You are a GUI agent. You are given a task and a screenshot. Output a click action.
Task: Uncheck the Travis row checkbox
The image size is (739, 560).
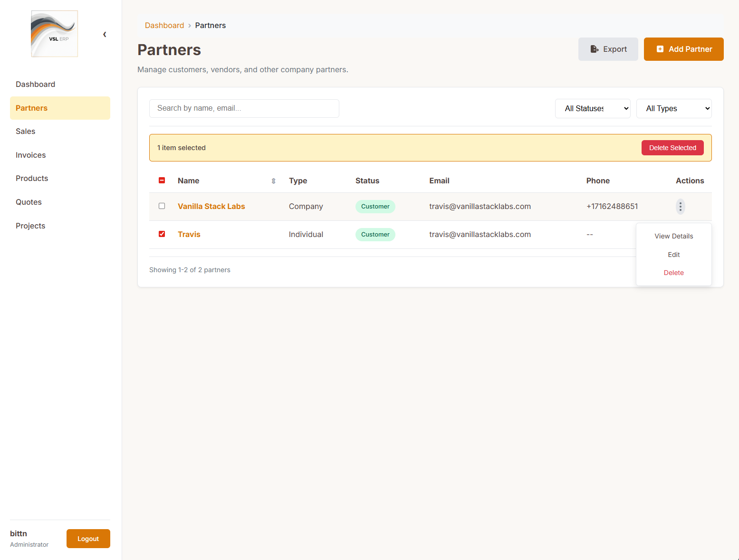(162, 234)
